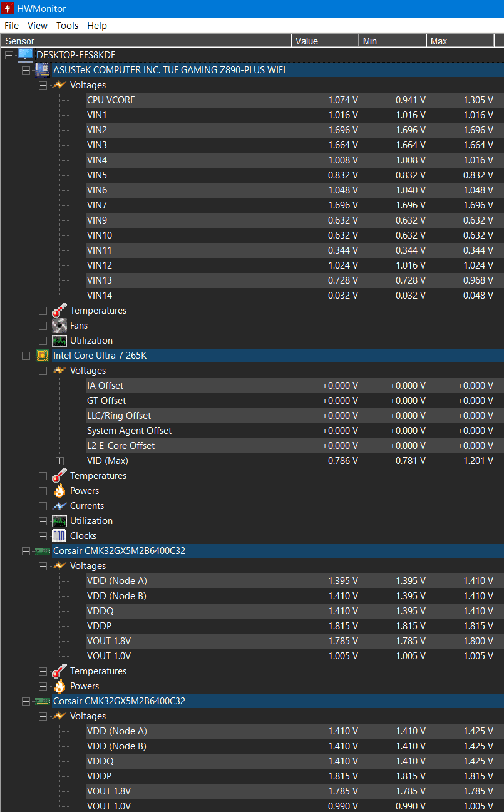
Task: Click the Intel CPU Utilization graph icon
Action: click(59, 521)
